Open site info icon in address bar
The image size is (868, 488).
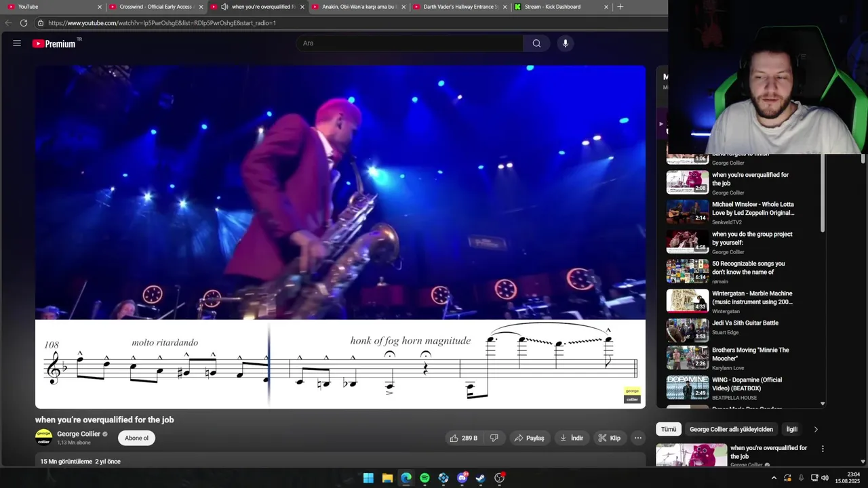click(x=41, y=23)
